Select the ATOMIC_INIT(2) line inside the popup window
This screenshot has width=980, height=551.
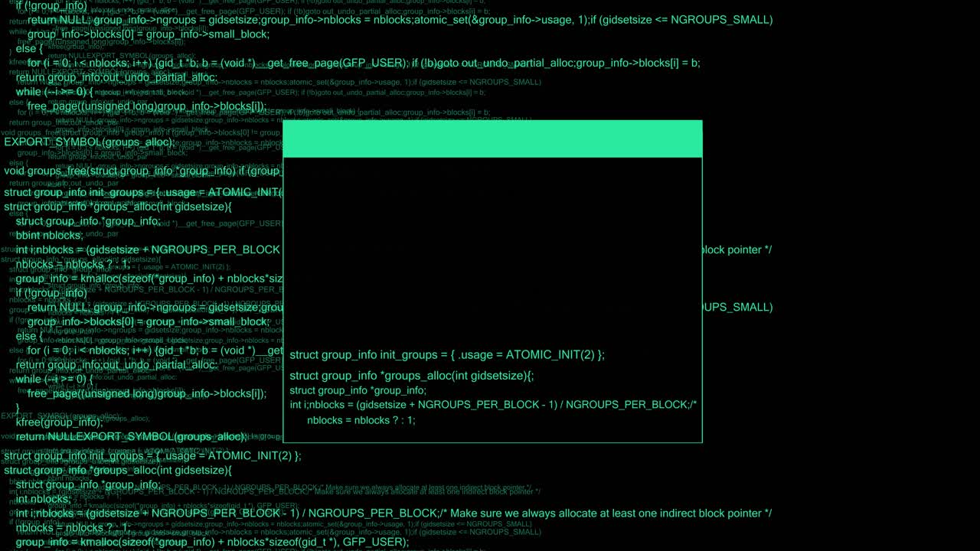click(x=447, y=354)
